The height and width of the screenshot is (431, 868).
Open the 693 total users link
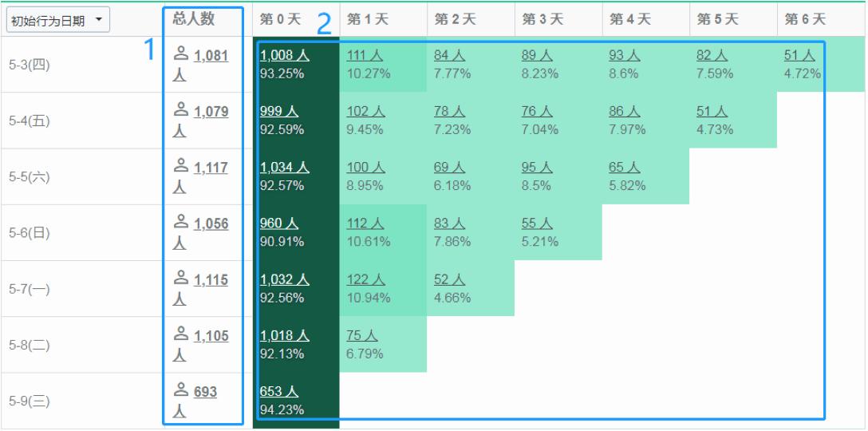[206, 393]
